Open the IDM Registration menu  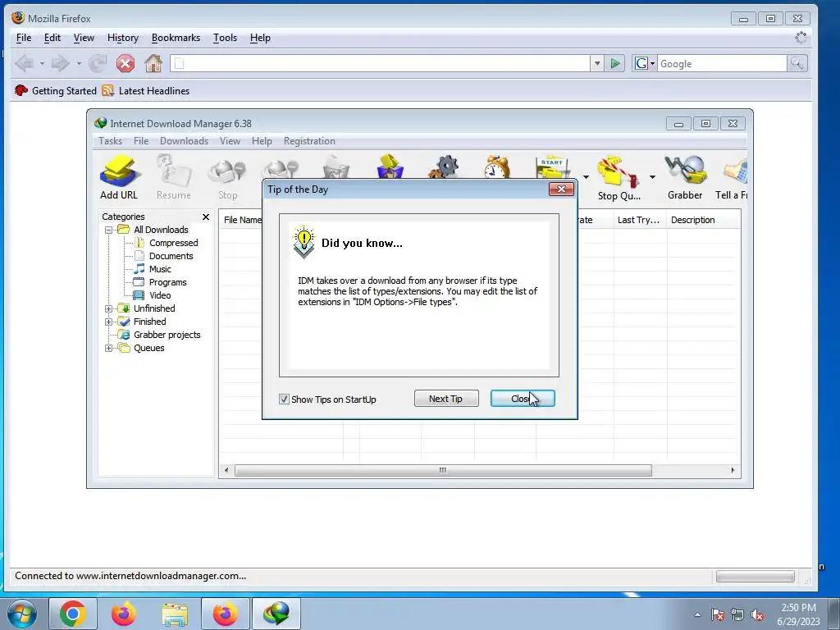pos(309,141)
